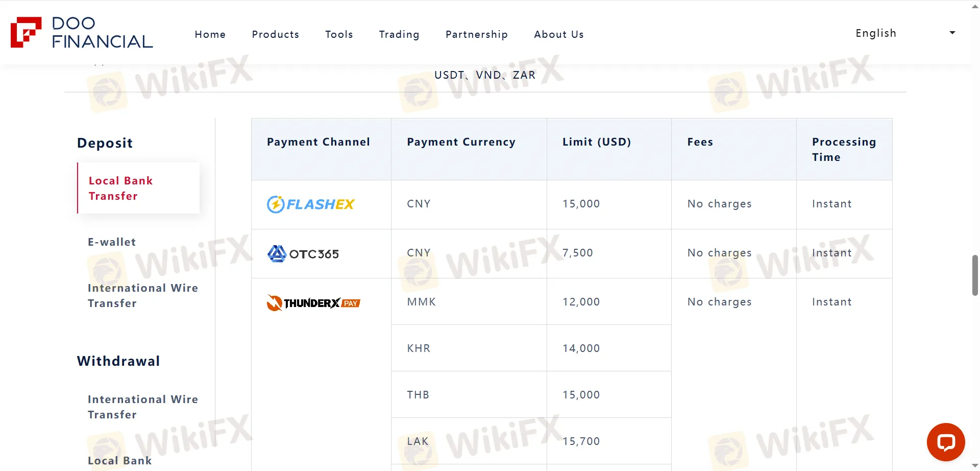Open the English language selector

click(876, 33)
